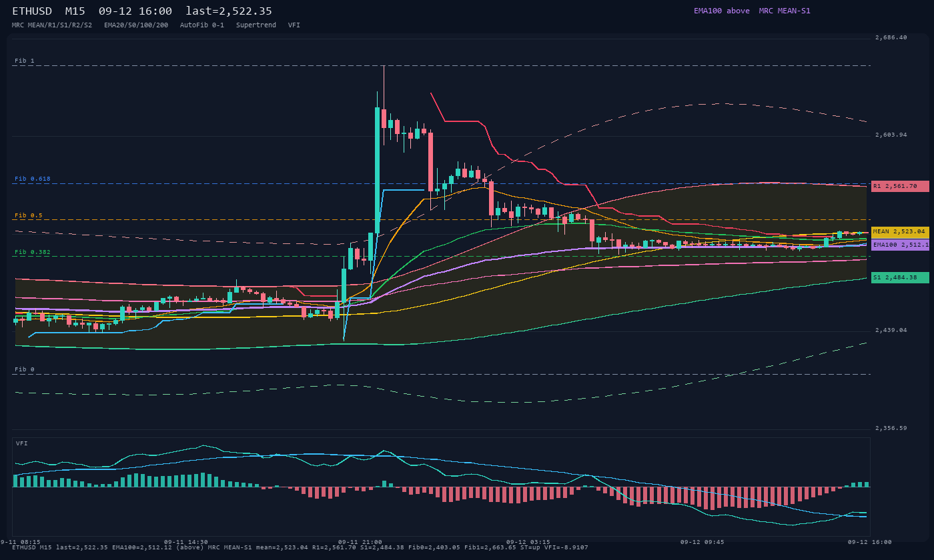This screenshot has height=560, width=934.
Task: Click the purple EMA100 price tag
Action: pos(900,245)
